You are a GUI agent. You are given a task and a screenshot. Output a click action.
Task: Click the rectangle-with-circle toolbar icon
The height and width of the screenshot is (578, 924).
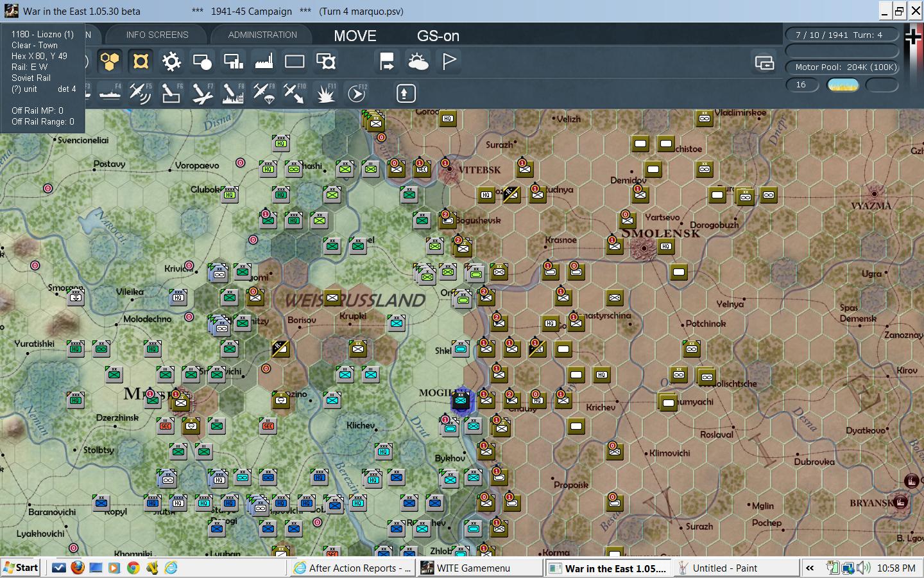tap(202, 62)
